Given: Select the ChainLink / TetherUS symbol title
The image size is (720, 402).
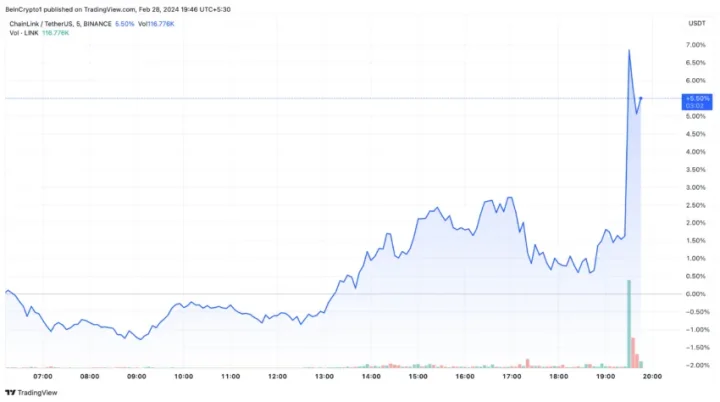Looking at the screenshot, I should [60, 24].
